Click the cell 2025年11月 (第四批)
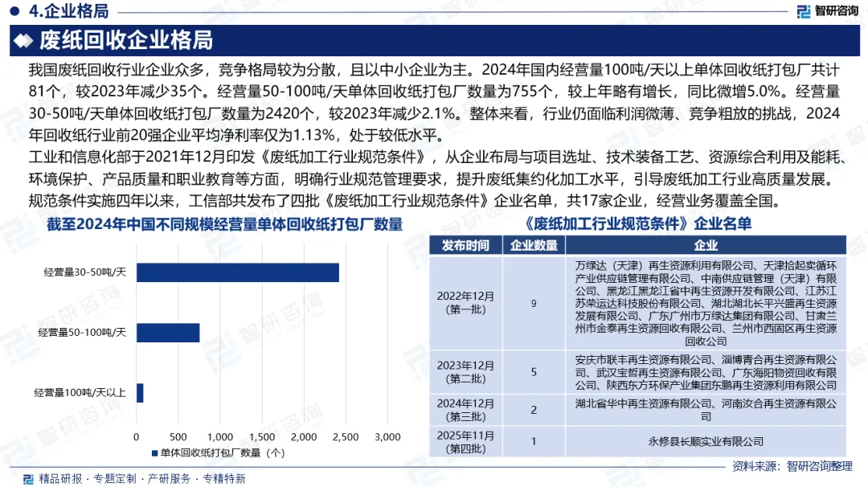The image size is (868, 487). [465, 442]
